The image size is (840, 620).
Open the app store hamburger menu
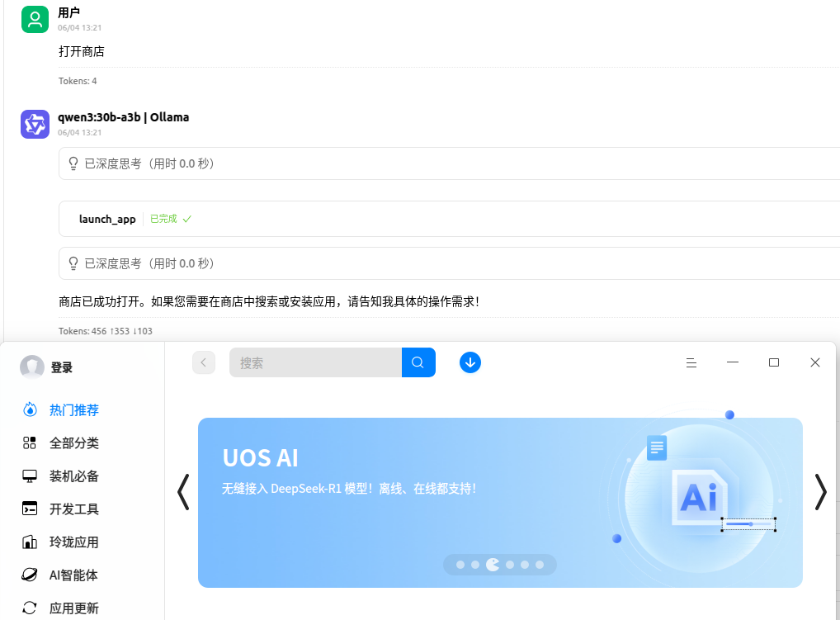[x=691, y=362]
